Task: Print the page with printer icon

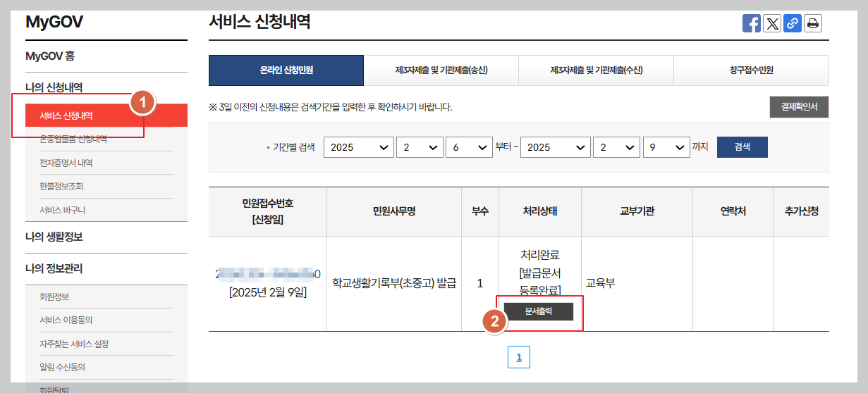Action: (x=813, y=23)
